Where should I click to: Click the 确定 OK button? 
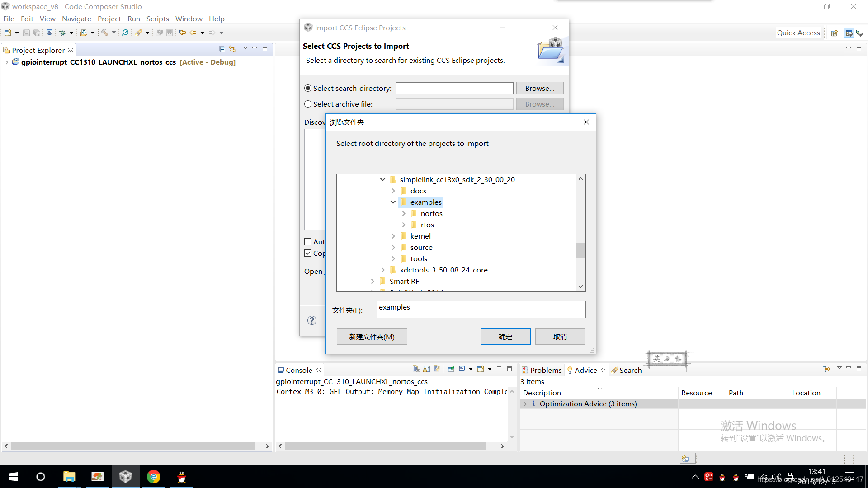[505, 337]
